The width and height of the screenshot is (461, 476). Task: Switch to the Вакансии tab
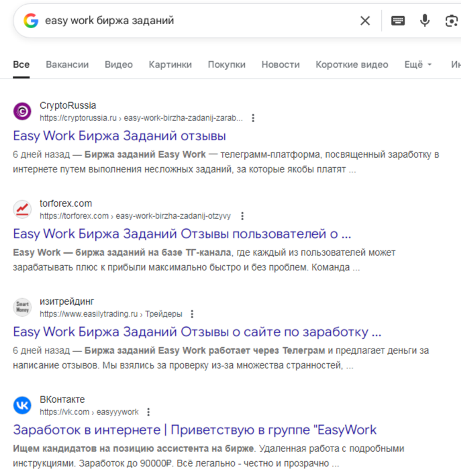(67, 64)
